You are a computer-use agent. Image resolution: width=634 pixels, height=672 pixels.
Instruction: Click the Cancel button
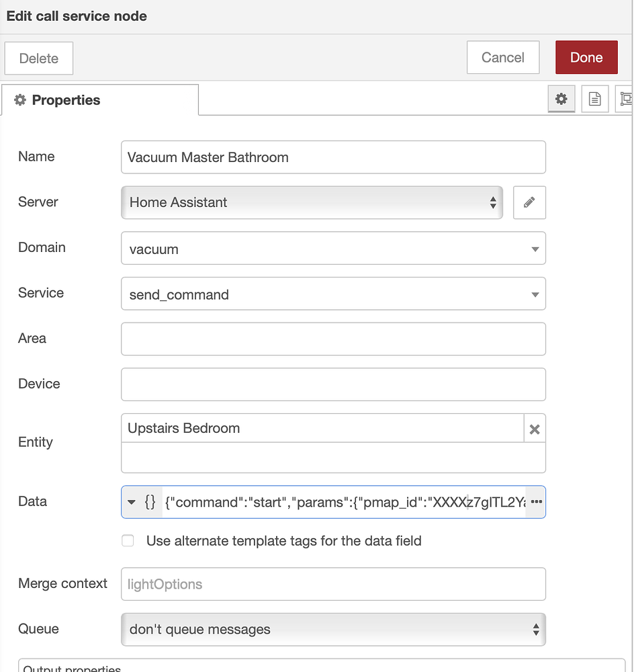pyautogui.click(x=503, y=57)
